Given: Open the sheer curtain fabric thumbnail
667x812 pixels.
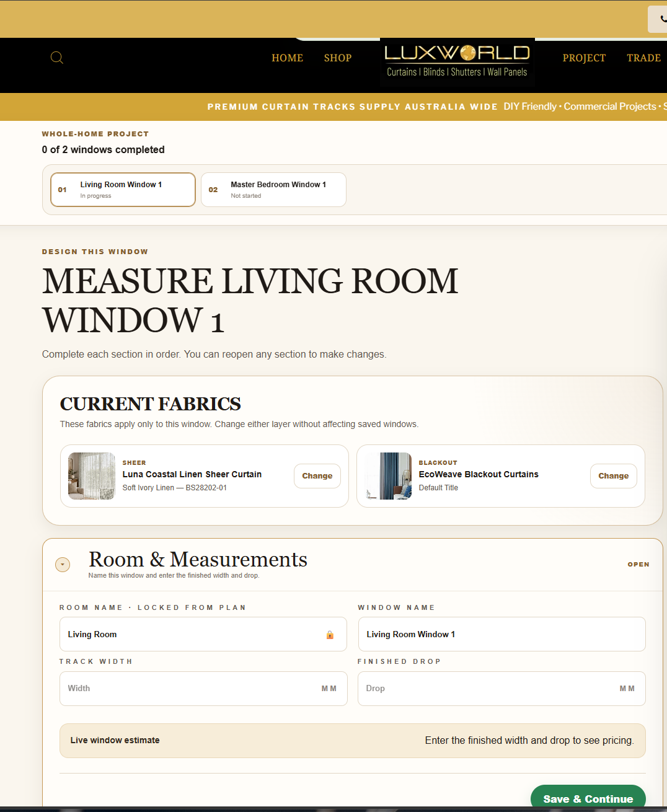Looking at the screenshot, I should (92, 476).
